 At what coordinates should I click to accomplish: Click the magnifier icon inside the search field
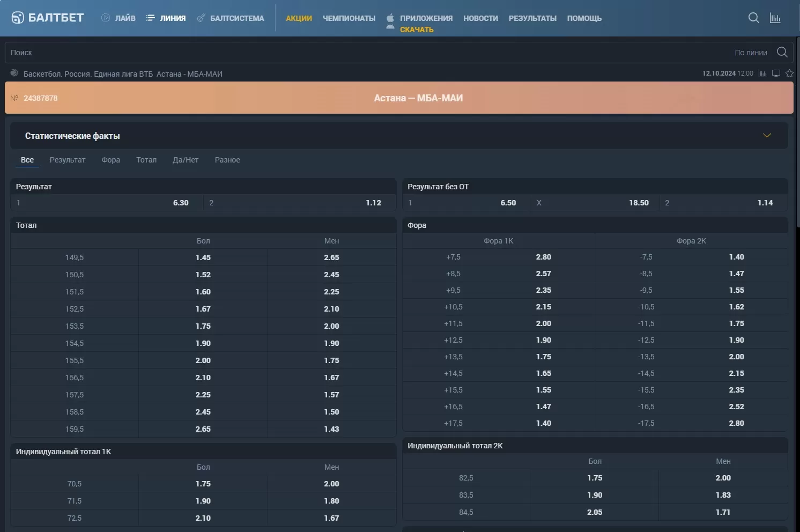coord(782,52)
